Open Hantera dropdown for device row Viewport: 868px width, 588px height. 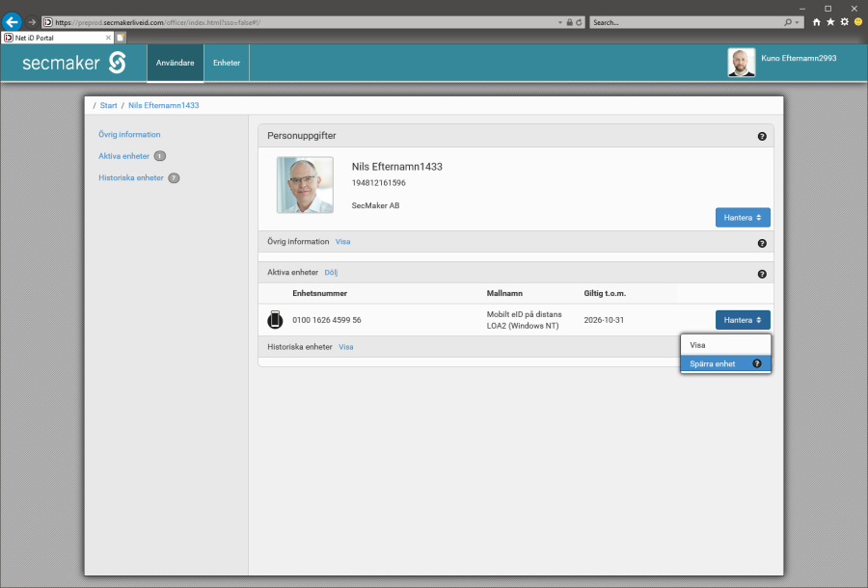click(743, 320)
